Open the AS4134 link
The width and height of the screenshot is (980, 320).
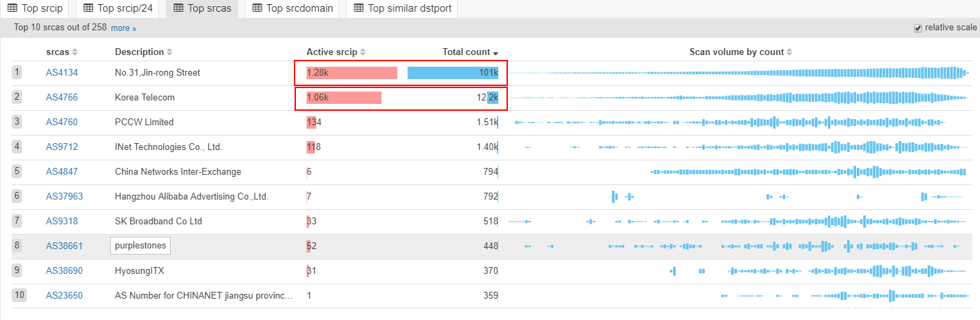click(x=61, y=73)
